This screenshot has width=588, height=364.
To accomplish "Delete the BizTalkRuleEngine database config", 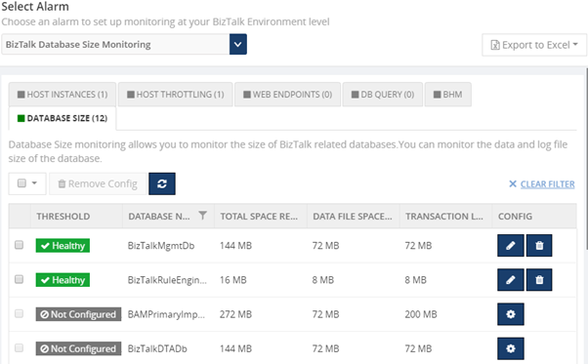I will coord(539,280).
